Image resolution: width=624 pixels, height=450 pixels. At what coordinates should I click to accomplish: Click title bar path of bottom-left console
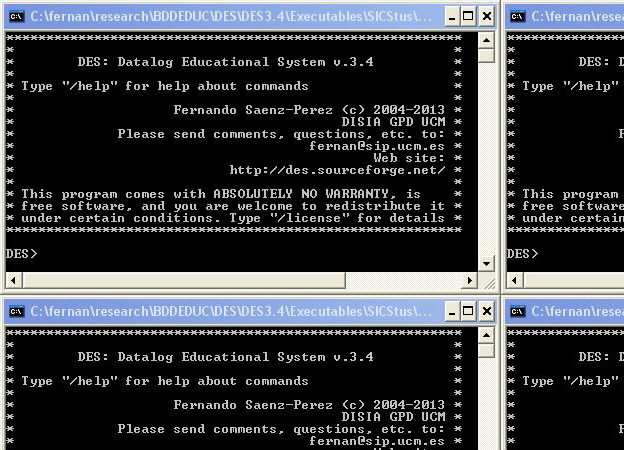tap(231, 312)
